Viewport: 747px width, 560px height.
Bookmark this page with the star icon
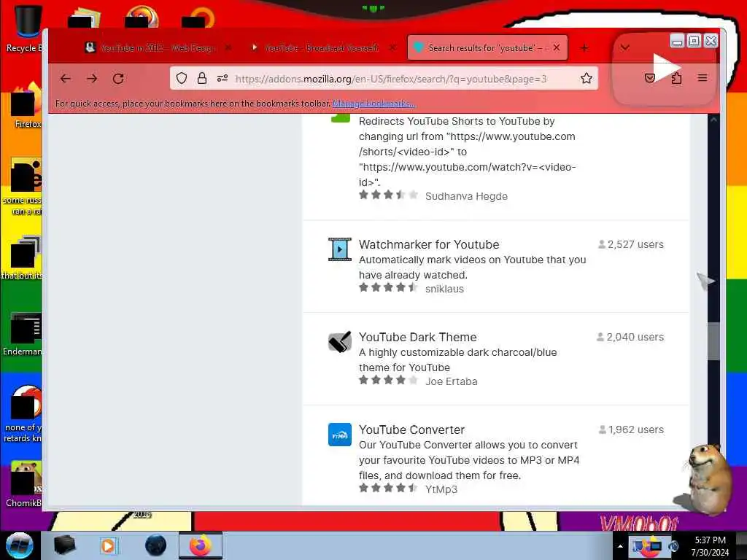coord(587,78)
